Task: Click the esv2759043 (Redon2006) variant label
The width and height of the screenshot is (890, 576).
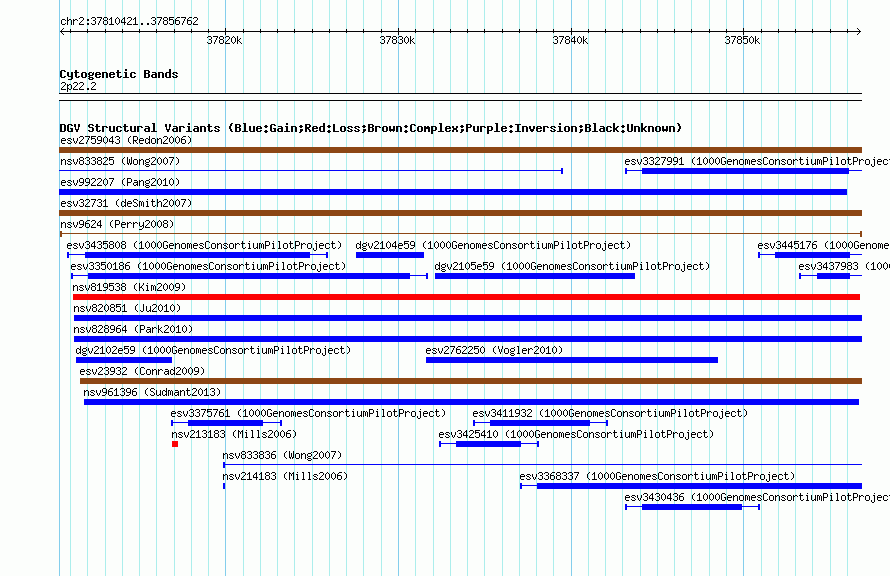Action: coord(126,140)
